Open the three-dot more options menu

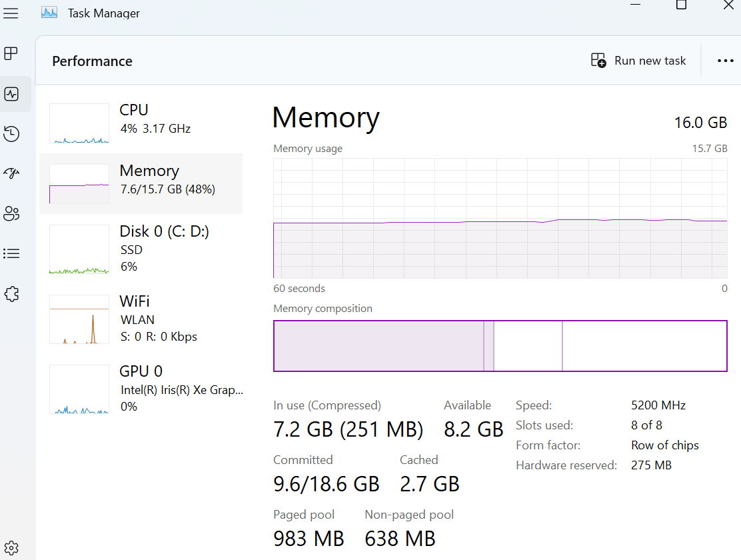(x=725, y=61)
